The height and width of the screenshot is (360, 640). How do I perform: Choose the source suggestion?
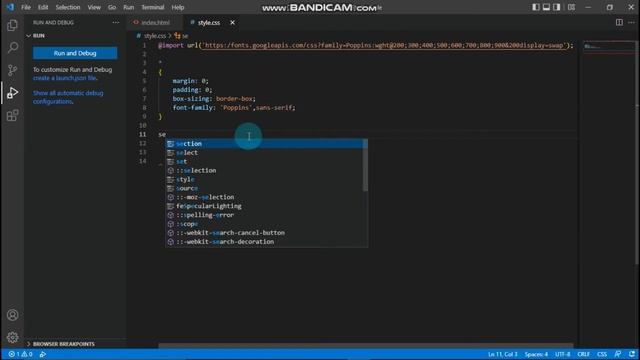264,188
